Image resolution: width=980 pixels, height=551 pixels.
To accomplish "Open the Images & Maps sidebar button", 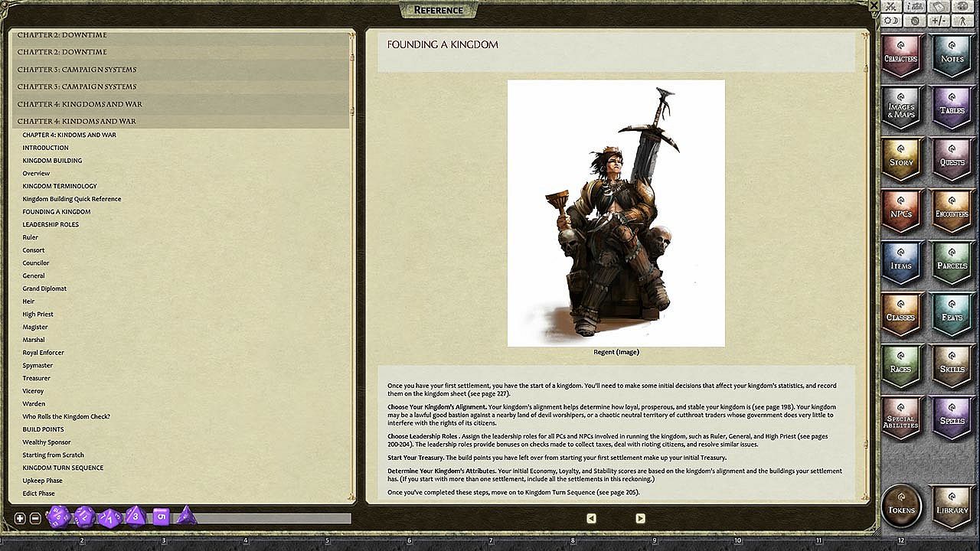I will tap(901, 107).
